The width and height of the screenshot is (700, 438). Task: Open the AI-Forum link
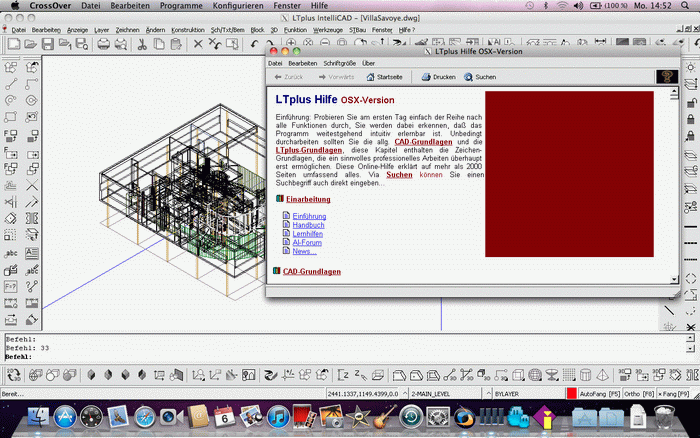pyautogui.click(x=307, y=242)
